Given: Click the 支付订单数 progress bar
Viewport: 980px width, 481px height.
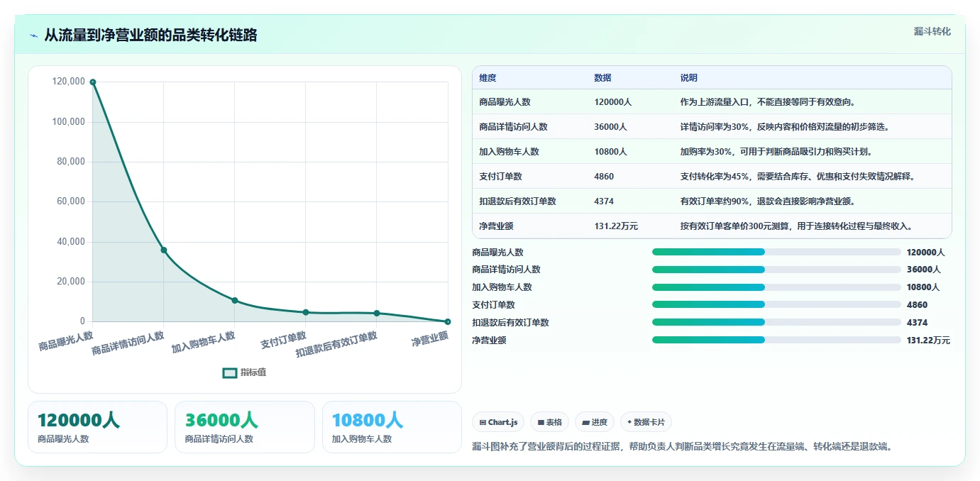Looking at the screenshot, I should click(x=776, y=305).
